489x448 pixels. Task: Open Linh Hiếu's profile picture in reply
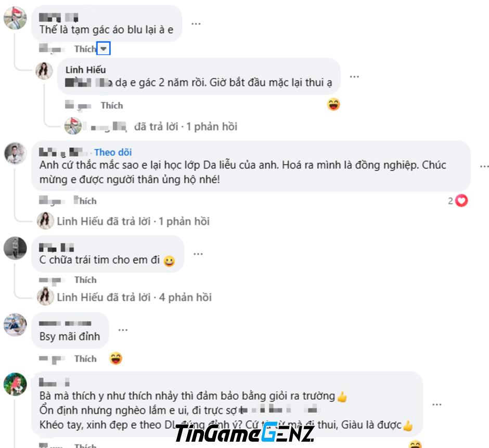[44, 71]
